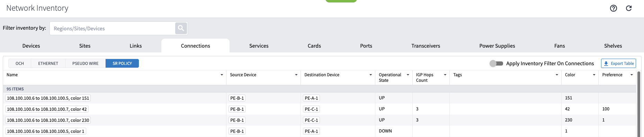Screen dimensions: 644x137
Task: Click the DOWN operational state cell
Action: pyautogui.click(x=385, y=131)
